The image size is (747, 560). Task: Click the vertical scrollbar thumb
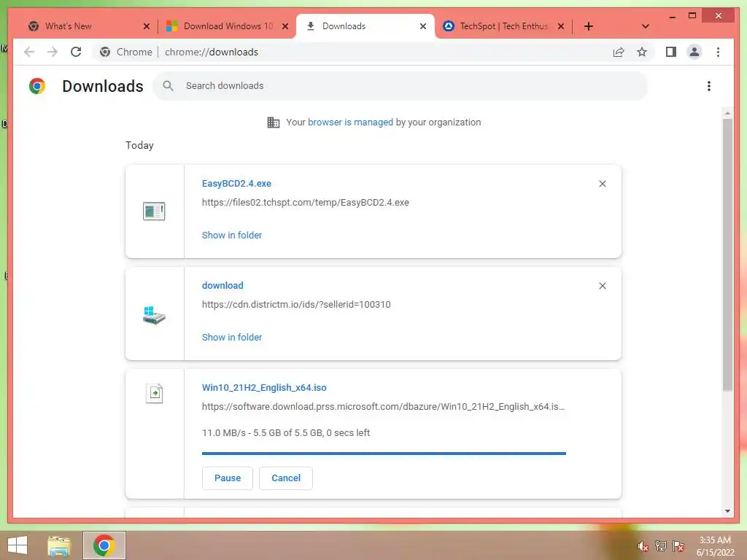coord(727,254)
